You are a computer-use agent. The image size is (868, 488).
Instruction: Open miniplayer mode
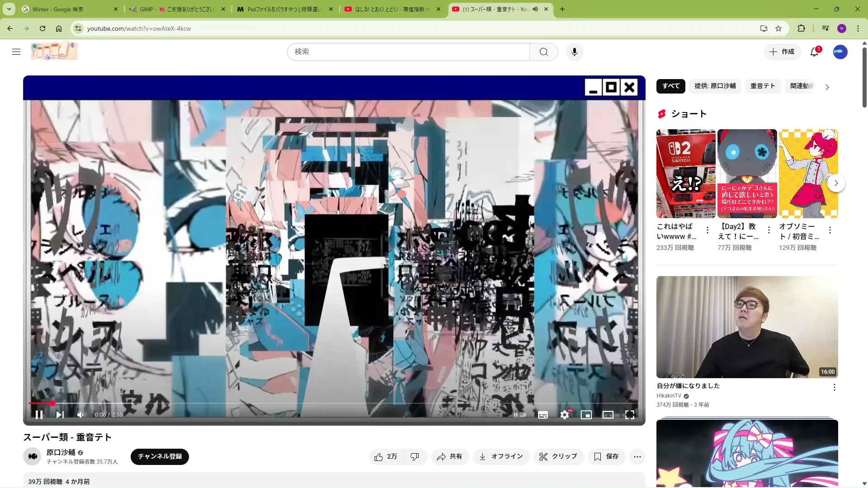pyautogui.click(x=586, y=415)
